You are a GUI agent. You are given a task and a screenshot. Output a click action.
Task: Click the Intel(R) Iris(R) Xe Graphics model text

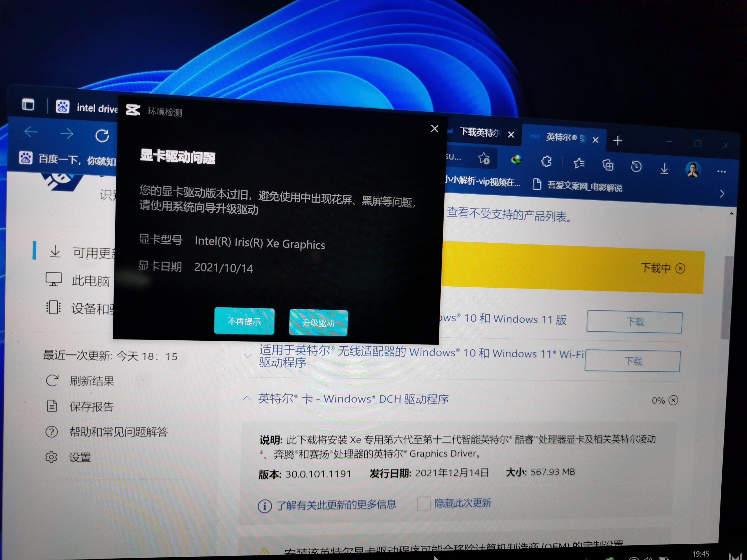point(260,243)
